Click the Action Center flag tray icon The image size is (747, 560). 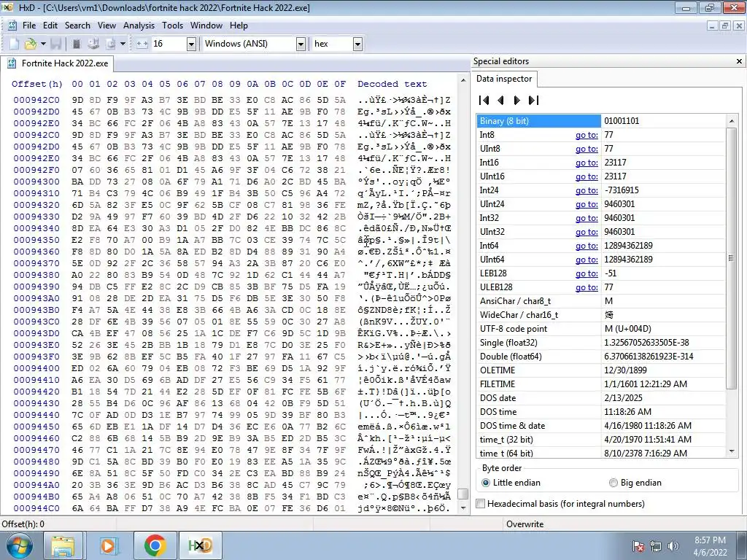[x=638, y=546]
